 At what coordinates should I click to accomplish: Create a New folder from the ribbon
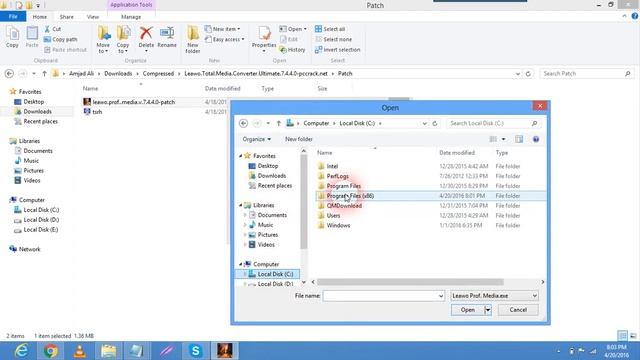(193, 40)
